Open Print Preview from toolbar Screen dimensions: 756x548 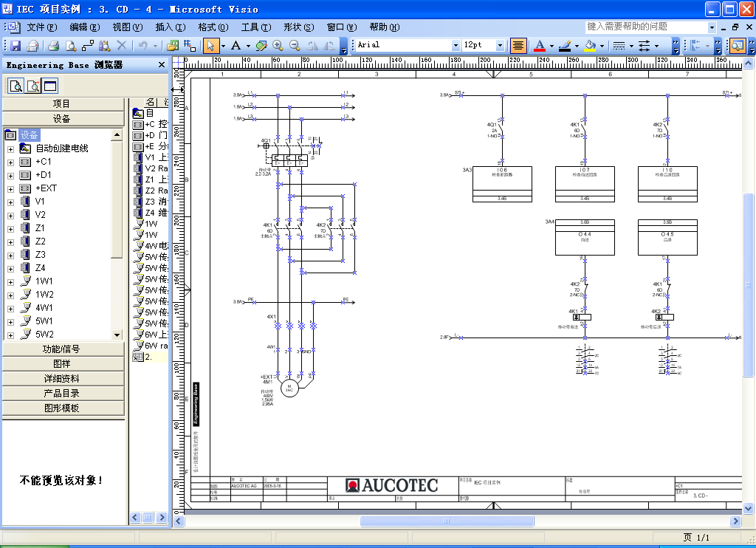pyautogui.click(x=71, y=46)
